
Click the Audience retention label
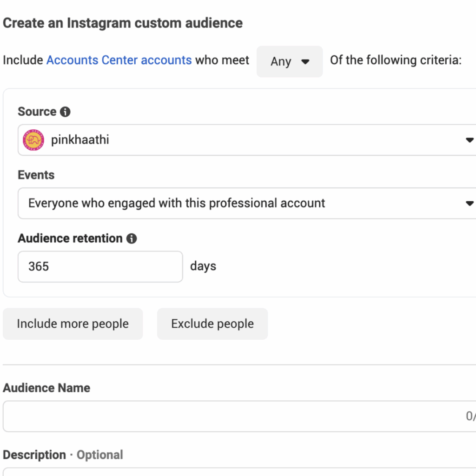tap(70, 238)
